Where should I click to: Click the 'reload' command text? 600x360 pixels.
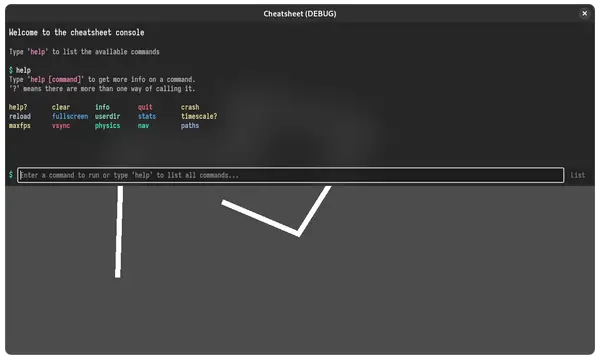click(20, 116)
